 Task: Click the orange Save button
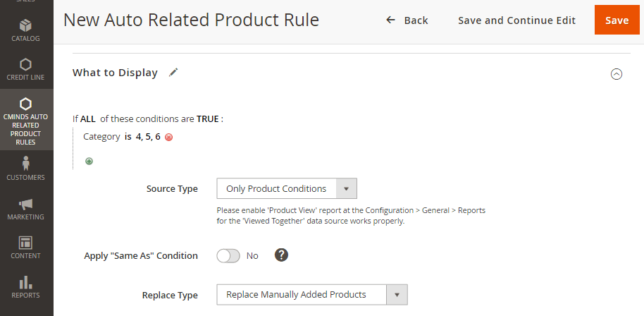pyautogui.click(x=617, y=20)
